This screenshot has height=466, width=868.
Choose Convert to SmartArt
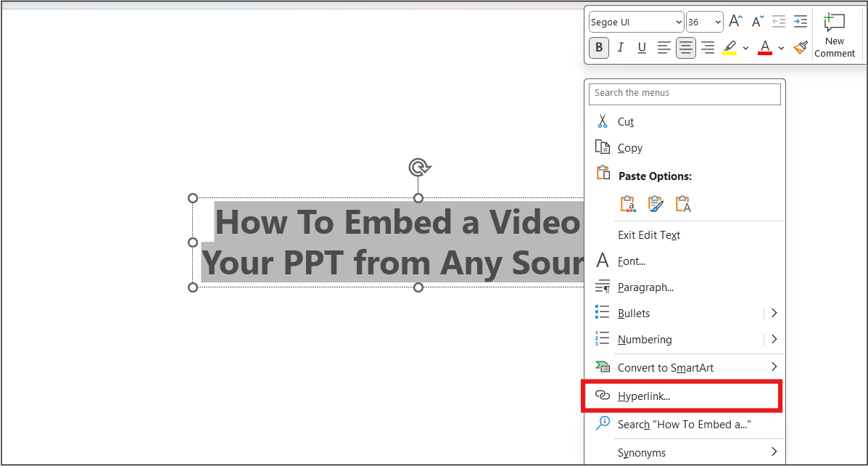click(665, 367)
